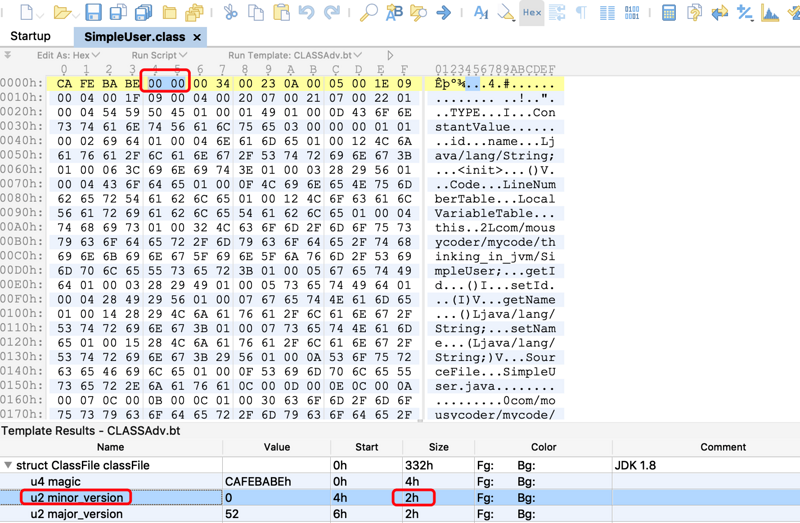The image size is (800, 523).
Task: Expand the dropdown arrow next to the Open folder icon
Action: 76,15
